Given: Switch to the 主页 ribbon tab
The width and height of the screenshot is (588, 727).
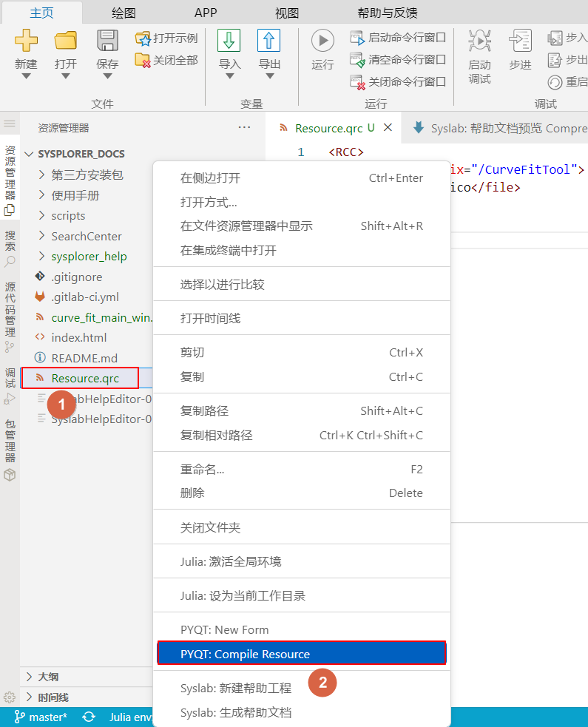Looking at the screenshot, I should click(41, 13).
